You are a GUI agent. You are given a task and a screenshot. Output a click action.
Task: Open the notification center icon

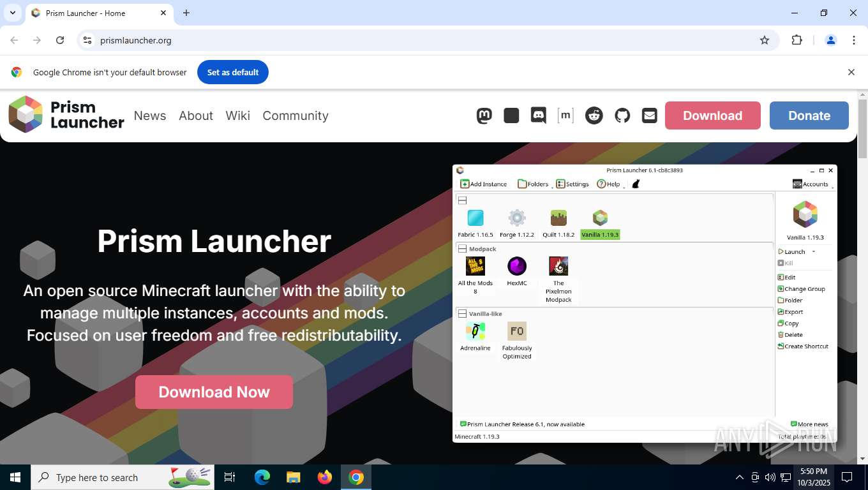click(x=847, y=477)
